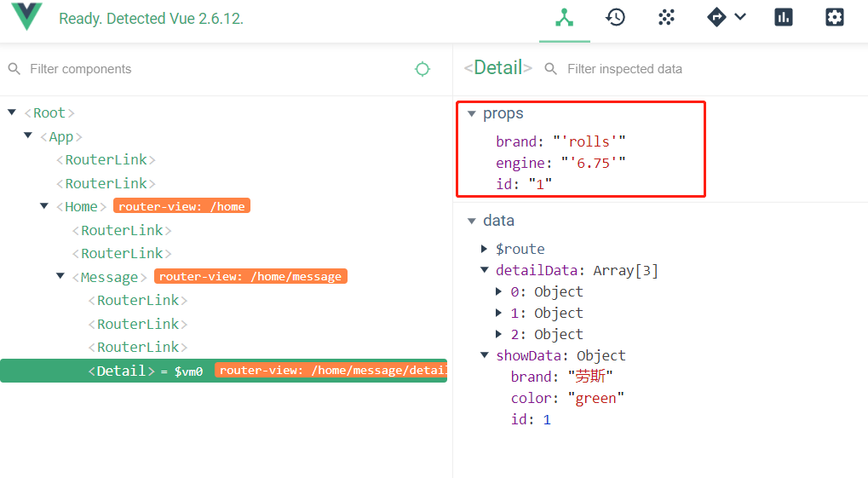868x478 pixels.
Task: Click the Filter inspected data search icon
Action: pyautogui.click(x=551, y=69)
